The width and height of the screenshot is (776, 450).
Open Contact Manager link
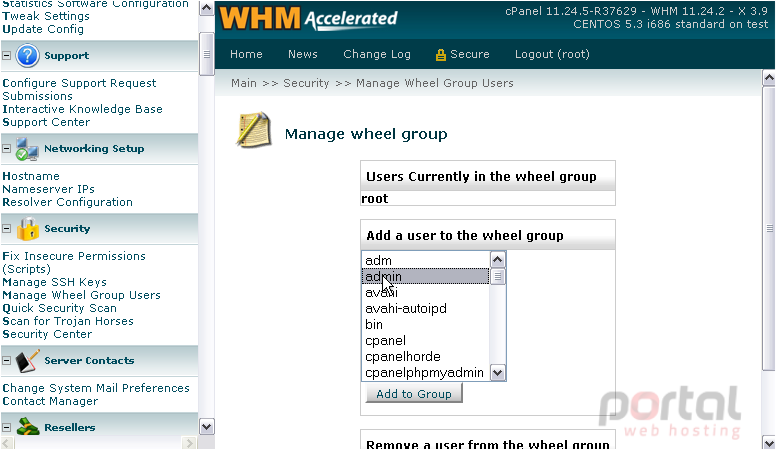click(50, 401)
